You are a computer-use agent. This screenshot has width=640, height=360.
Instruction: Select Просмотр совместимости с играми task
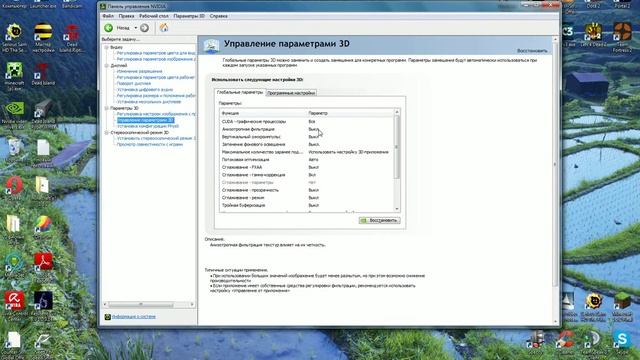(x=150, y=144)
